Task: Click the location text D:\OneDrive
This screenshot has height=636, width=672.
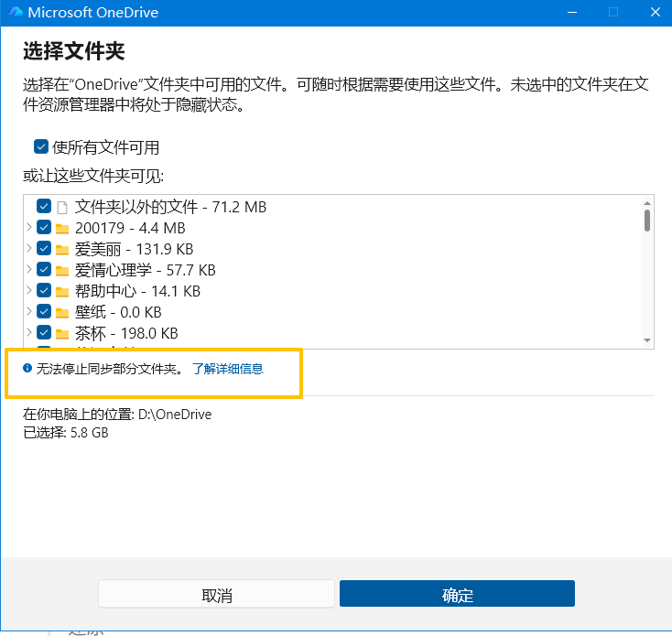Action: click(175, 415)
